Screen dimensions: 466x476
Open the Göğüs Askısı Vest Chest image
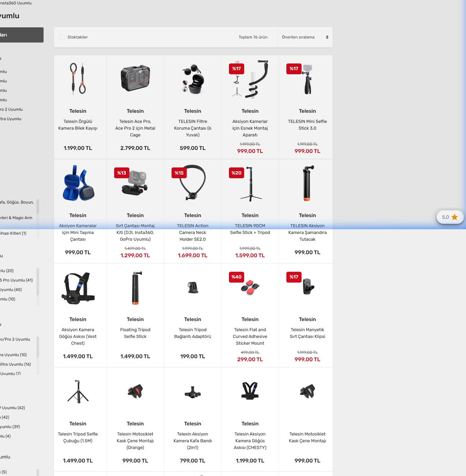(78, 288)
